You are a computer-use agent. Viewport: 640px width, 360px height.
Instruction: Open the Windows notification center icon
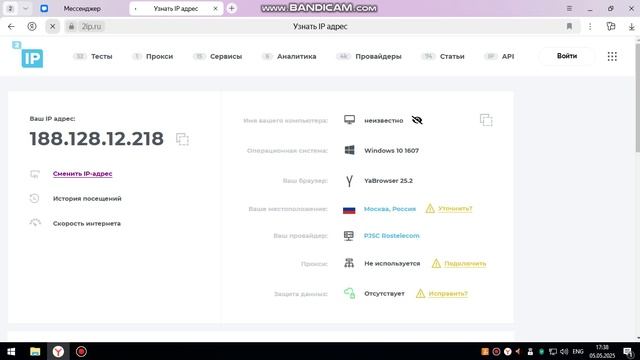(629, 351)
